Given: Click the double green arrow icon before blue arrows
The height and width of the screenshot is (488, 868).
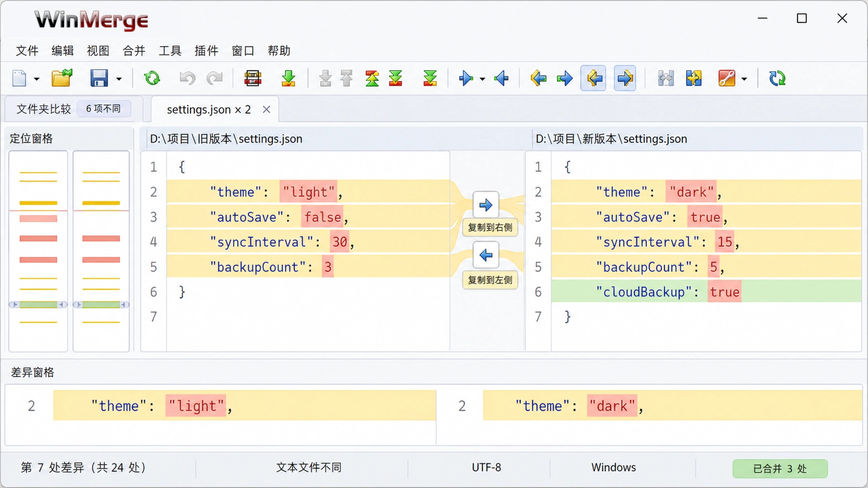Looking at the screenshot, I should [x=430, y=78].
